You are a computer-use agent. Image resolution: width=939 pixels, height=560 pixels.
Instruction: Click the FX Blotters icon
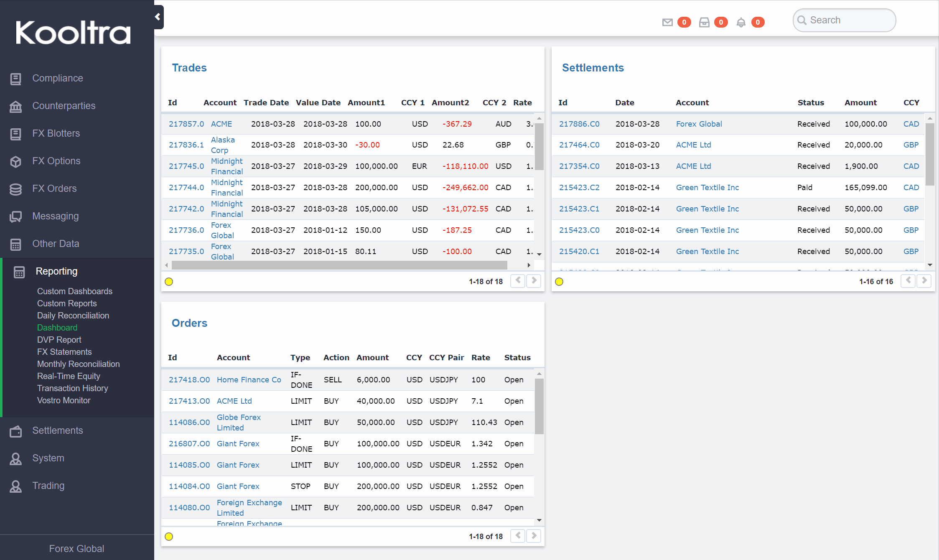coord(16,134)
